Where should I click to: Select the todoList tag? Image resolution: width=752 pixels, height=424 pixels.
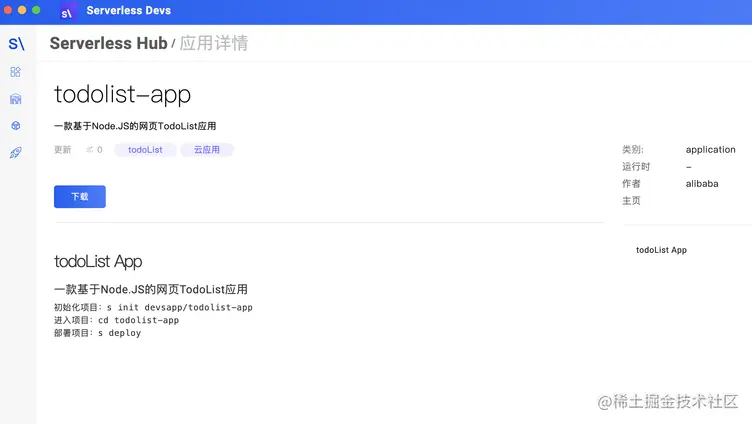(145, 150)
